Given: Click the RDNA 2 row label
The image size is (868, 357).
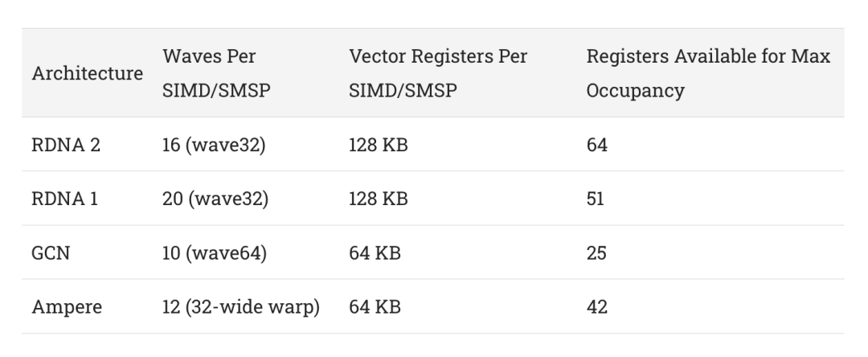Looking at the screenshot, I should 66,145.
